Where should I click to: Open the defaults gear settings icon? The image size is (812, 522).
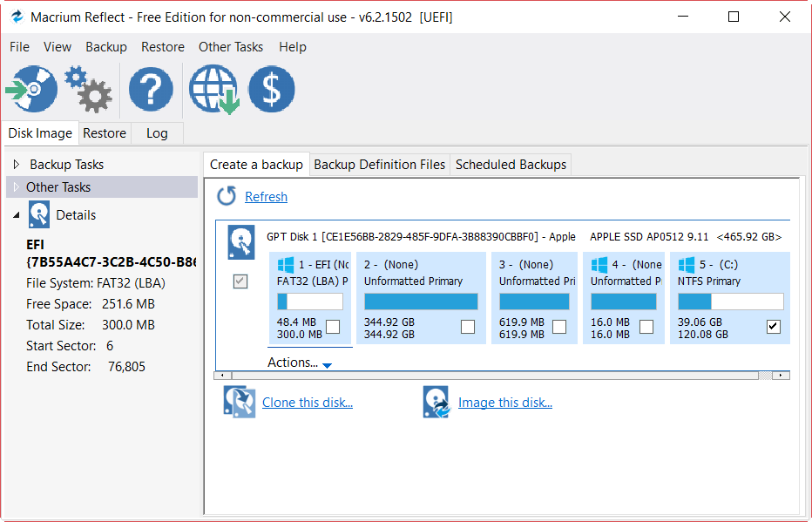88,89
